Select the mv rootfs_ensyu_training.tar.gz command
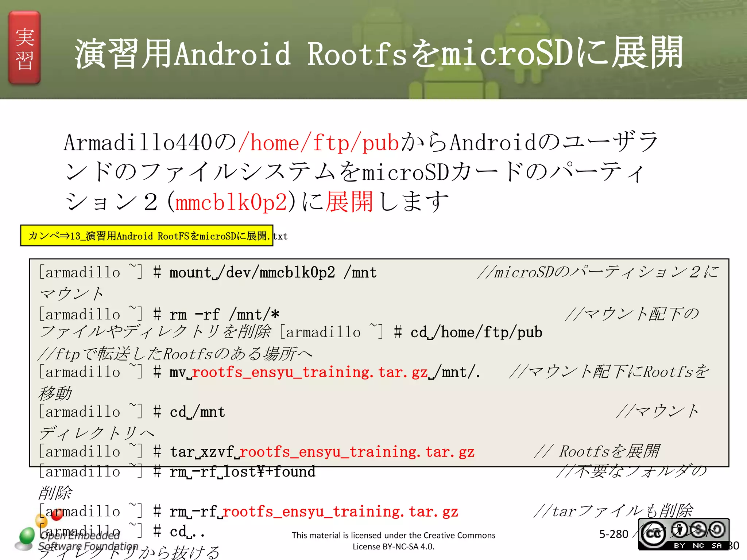 pyautogui.click(x=325, y=372)
